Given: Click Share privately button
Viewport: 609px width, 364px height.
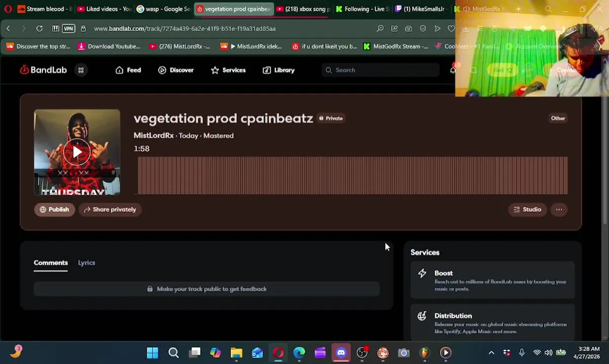Looking at the screenshot, I should (x=110, y=209).
